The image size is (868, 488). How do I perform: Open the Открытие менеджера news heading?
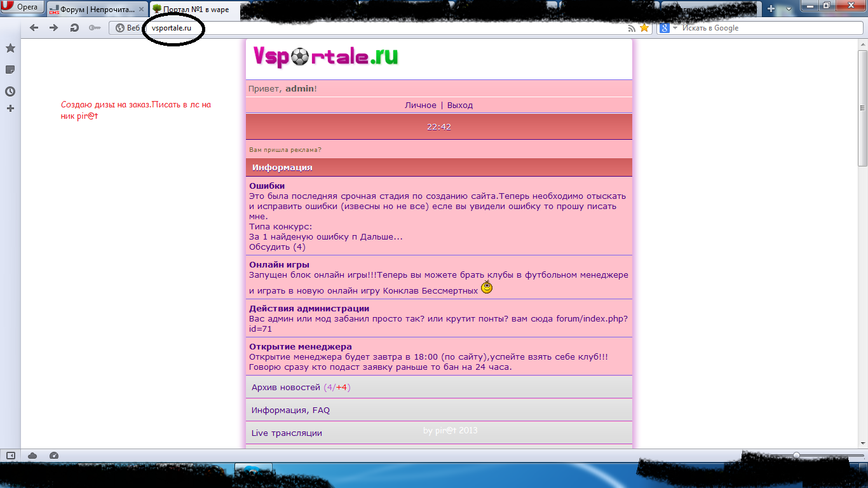pos(301,347)
